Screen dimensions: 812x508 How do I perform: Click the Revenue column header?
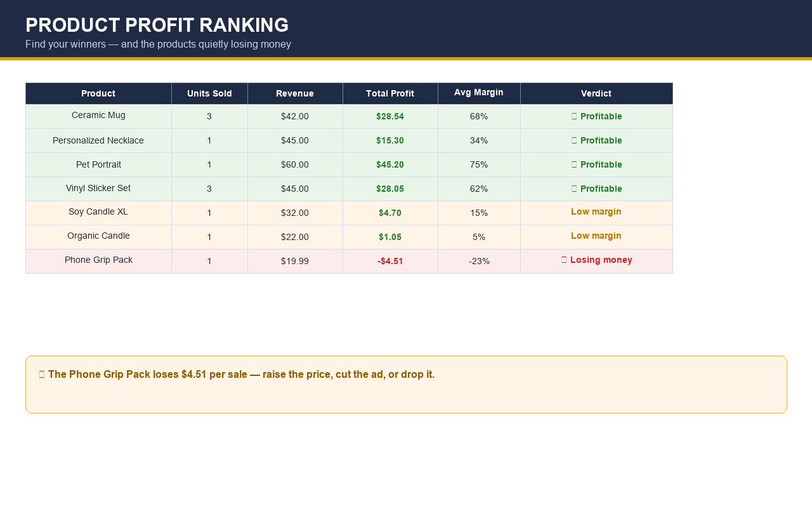(295, 93)
